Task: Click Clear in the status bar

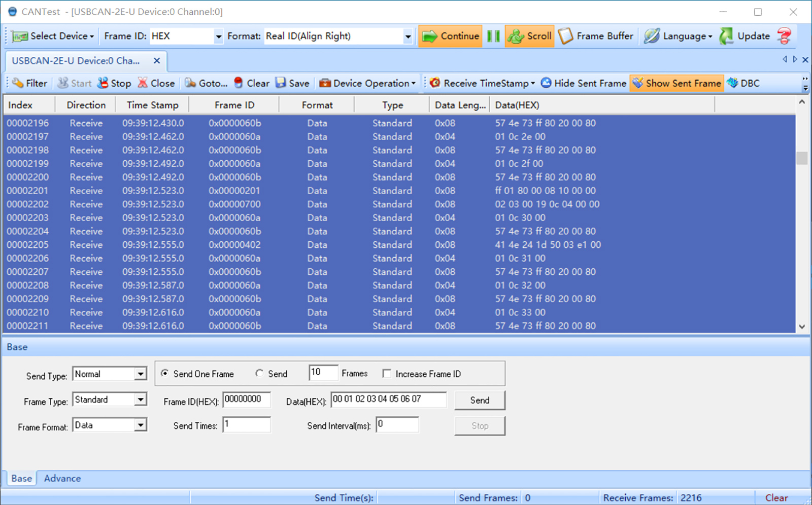Action: (x=776, y=498)
